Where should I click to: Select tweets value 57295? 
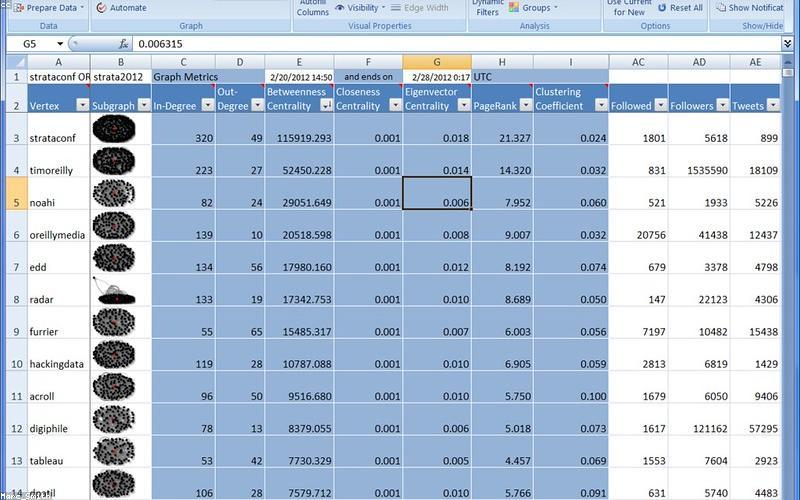click(x=756, y=419)
